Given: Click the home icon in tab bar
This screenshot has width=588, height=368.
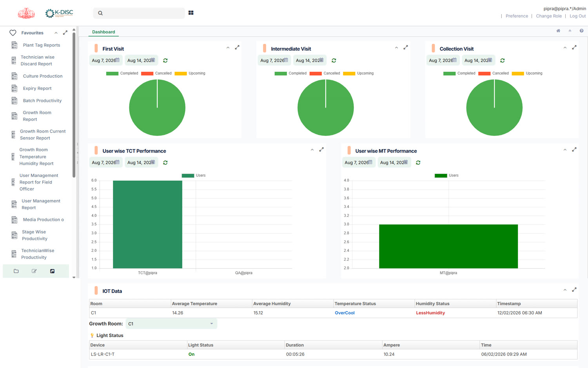Looking at the screenshot, I should coord(558,31).
